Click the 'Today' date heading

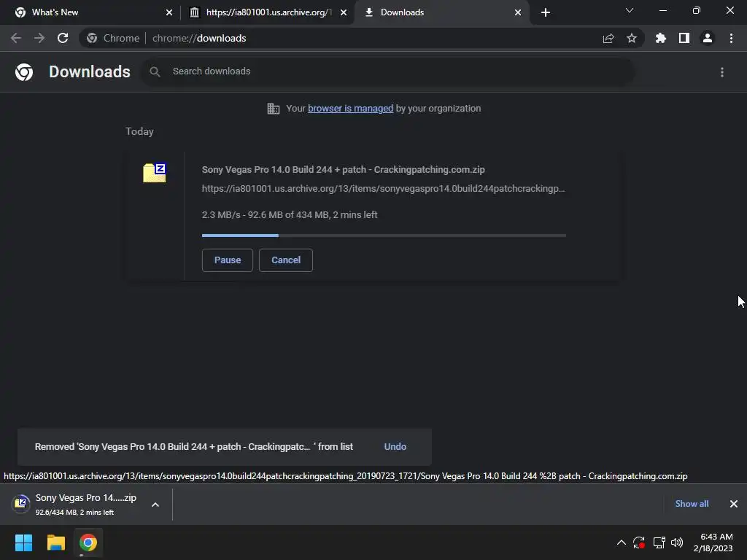pyautogui.click(x=139, y=131)
